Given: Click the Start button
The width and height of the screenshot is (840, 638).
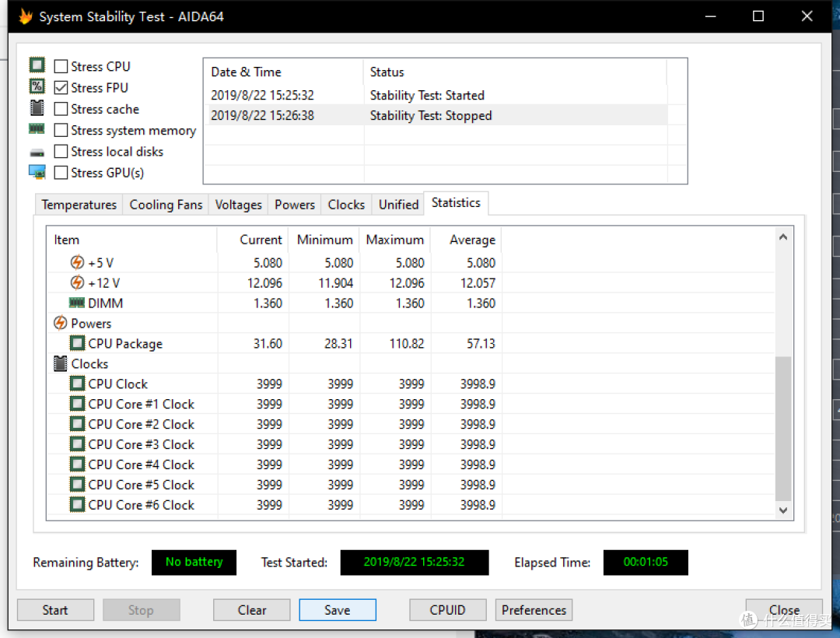Looking at the screenshot, I should tap(56, 610).
